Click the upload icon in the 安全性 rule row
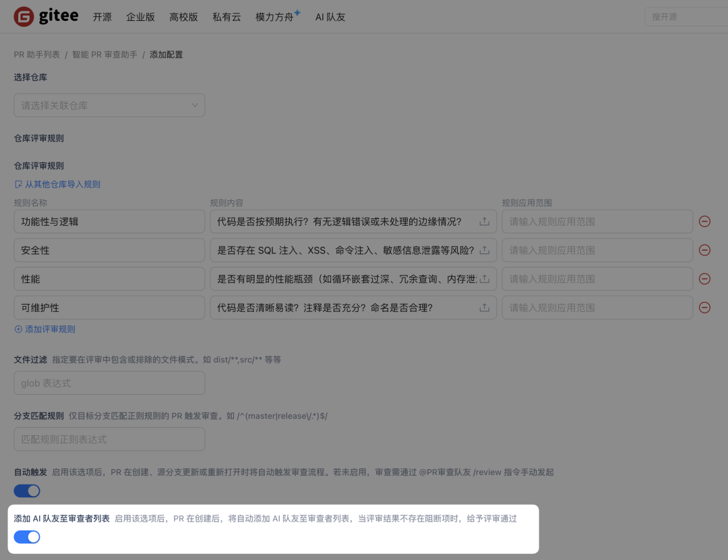 click(x=485, y=250)
